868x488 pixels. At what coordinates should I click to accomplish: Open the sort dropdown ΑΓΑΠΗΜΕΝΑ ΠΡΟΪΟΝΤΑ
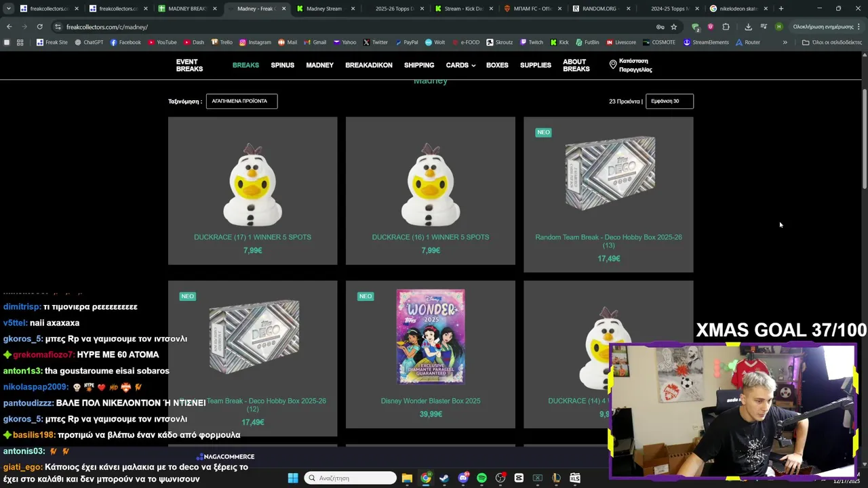pyautogui.click(x=241, y=101)
